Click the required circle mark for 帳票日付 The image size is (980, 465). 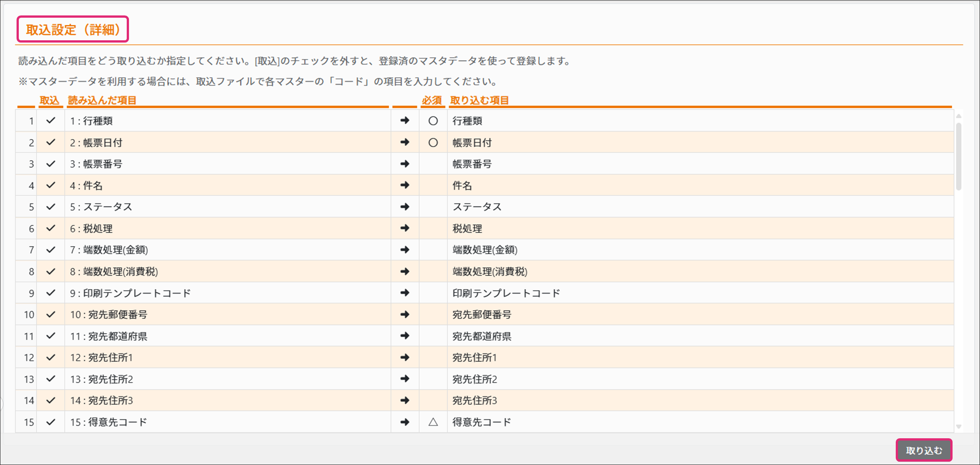point(433,143)
